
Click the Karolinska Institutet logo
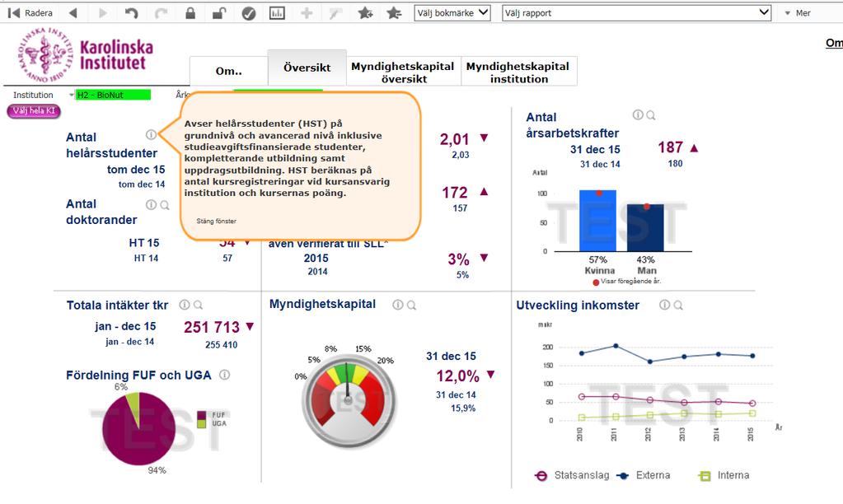pos(86,55)
